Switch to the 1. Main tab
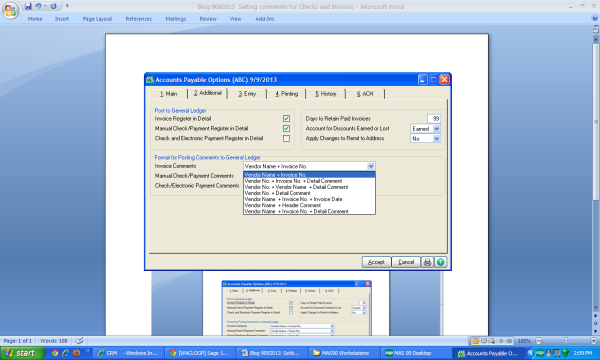 (168, 94)
